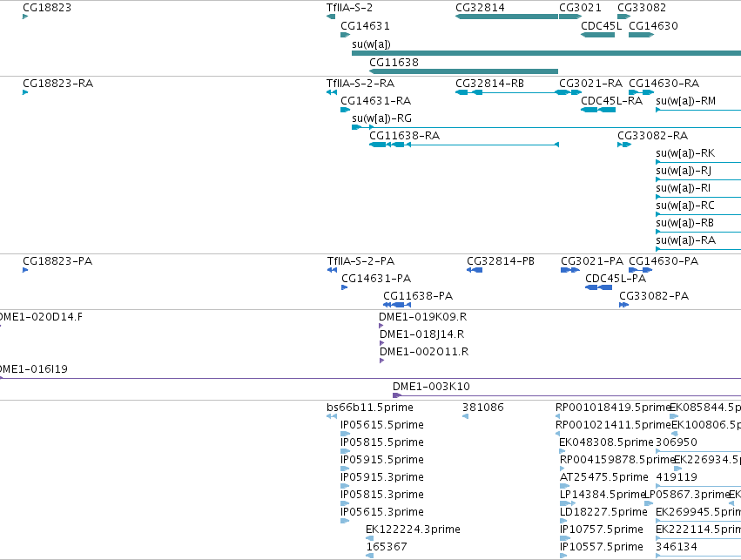Select transcript CG11638-RA

tap(404, 136)
